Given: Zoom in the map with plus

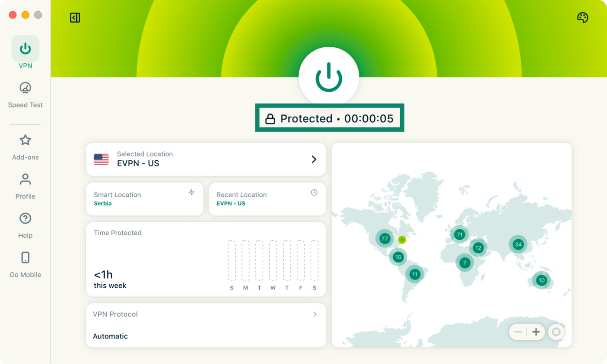Looking at the screenshot, I should pyautogui.click(x=536, y=332).
